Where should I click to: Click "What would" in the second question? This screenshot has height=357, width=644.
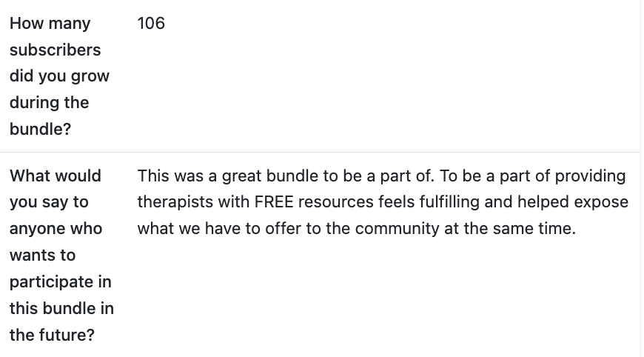(56, 176)
